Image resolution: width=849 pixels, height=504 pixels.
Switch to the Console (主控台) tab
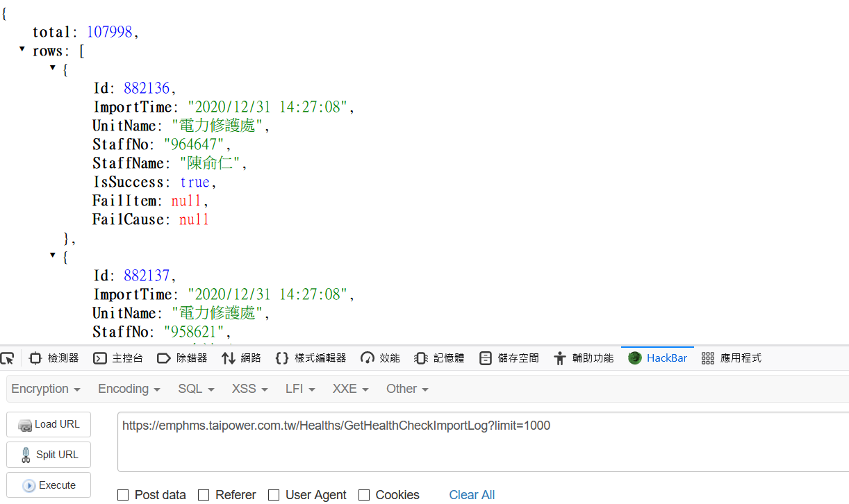tap(118, 358)
